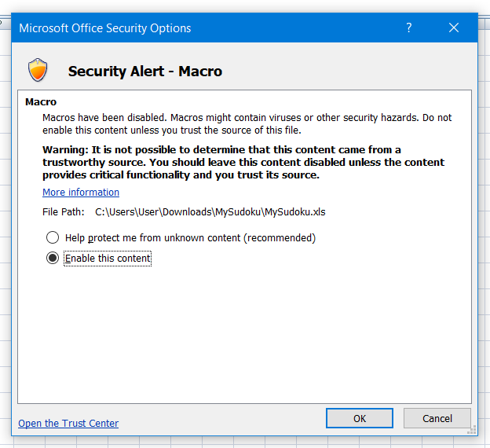
Task: Click the resize grip in dialog corner
Action: pyautogui.click(x=474, y=430)
